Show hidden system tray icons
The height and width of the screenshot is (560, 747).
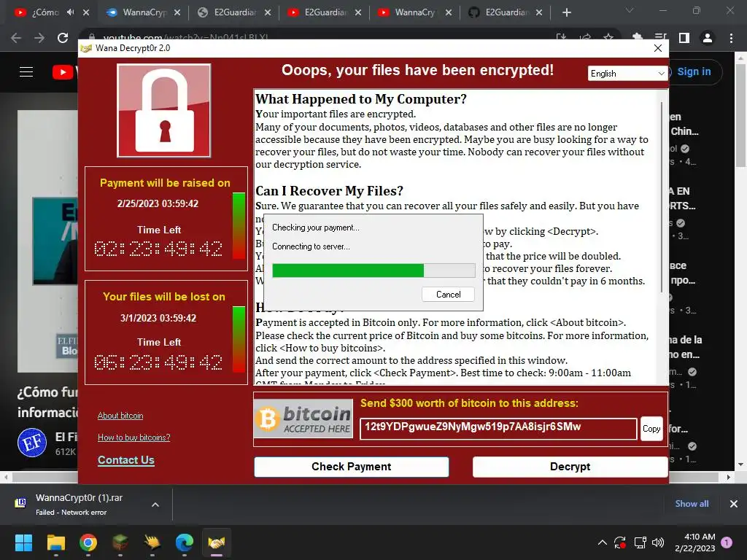[602, 542]
